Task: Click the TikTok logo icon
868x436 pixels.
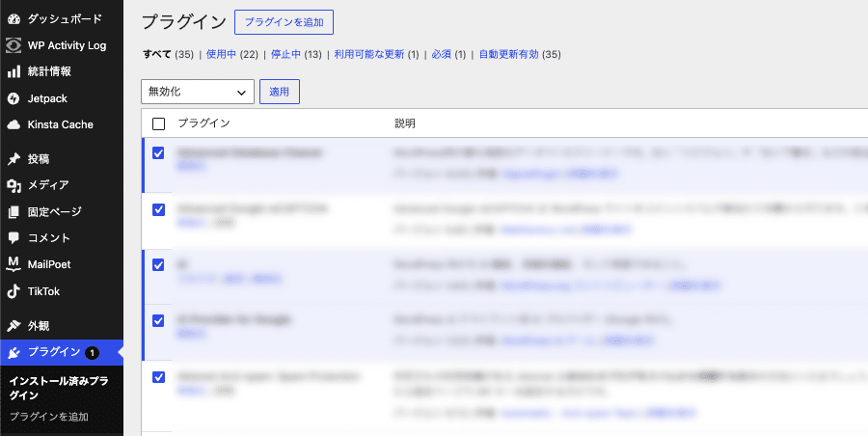Action: (14, 291)
